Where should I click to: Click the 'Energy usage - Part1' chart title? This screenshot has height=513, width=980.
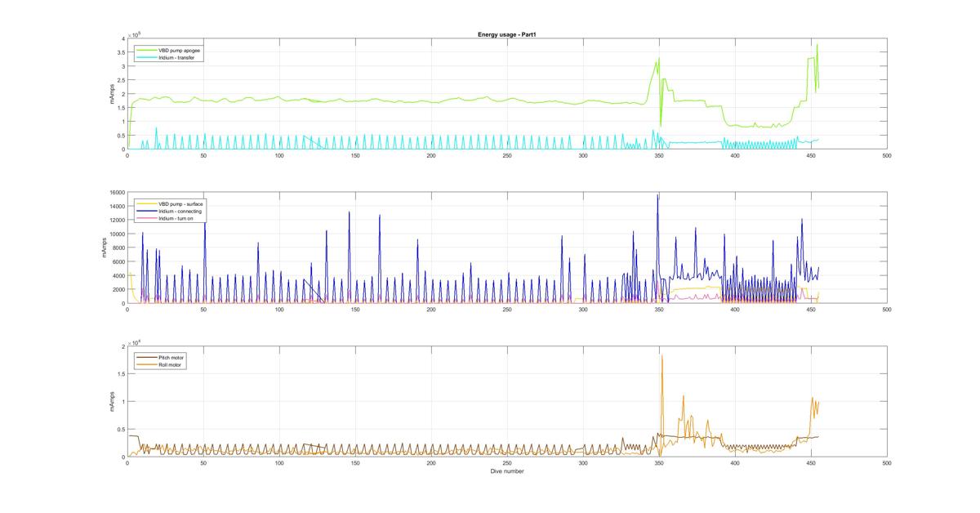506,34
